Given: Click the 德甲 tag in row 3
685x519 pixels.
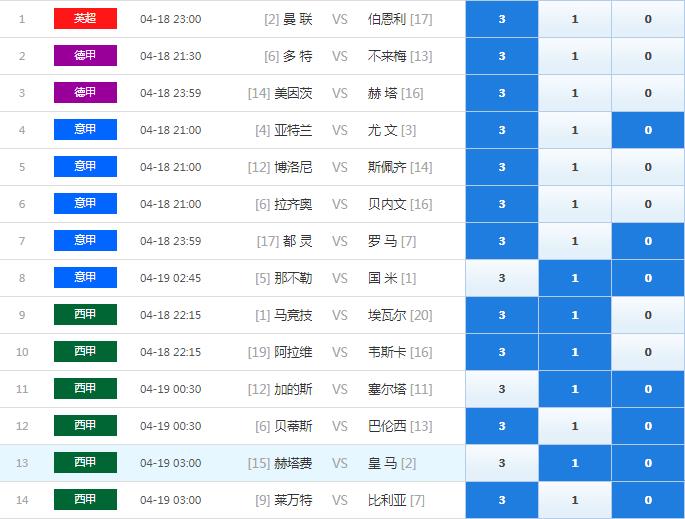Looking at the screenshot, I should pyautogui.click(x=85, y=92).
